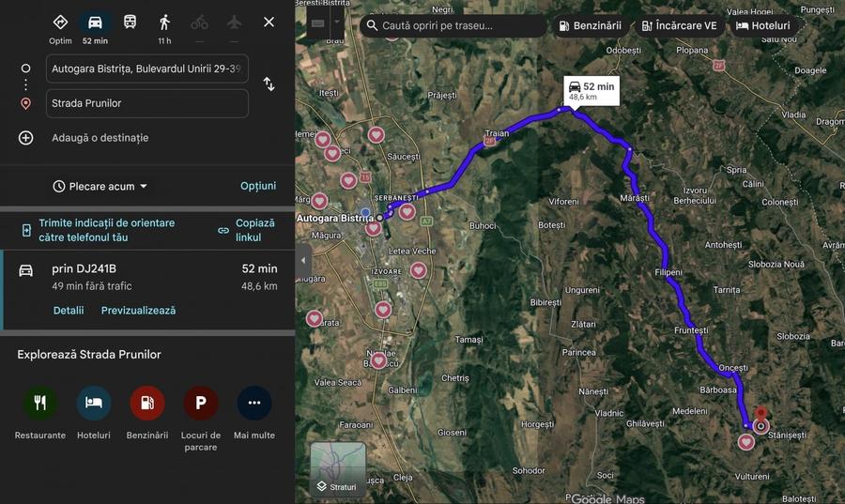Collapse the side panel with arrow handle
Image resolution: width=845 pixels, height=504 pixels.
[x=303, y=261]
